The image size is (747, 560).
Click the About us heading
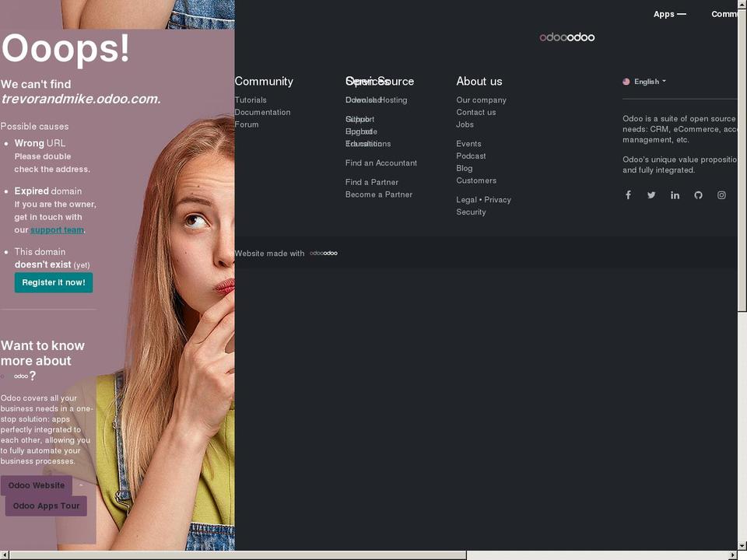click(479, 82)
